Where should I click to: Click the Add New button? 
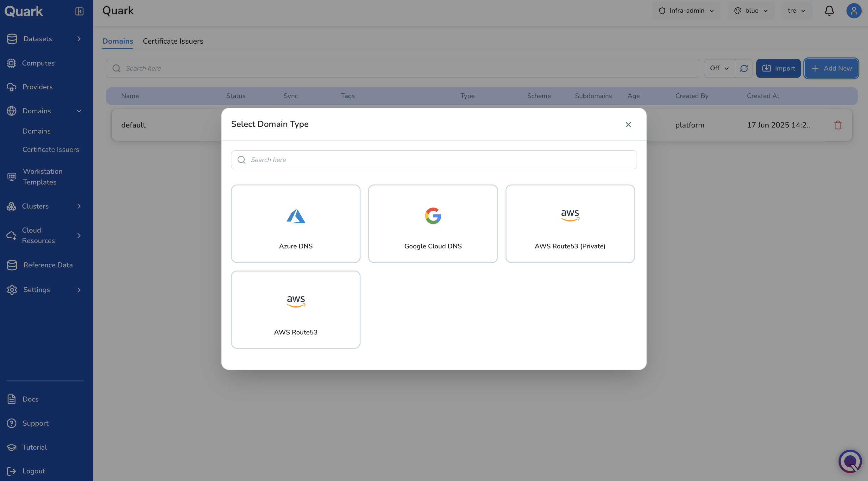click(x=831, y=68)
